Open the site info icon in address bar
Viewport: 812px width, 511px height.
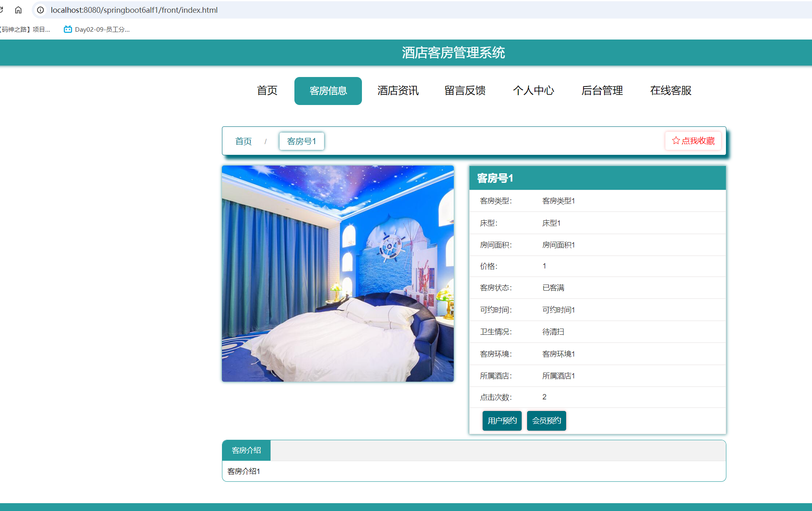(x=40, y=10)
